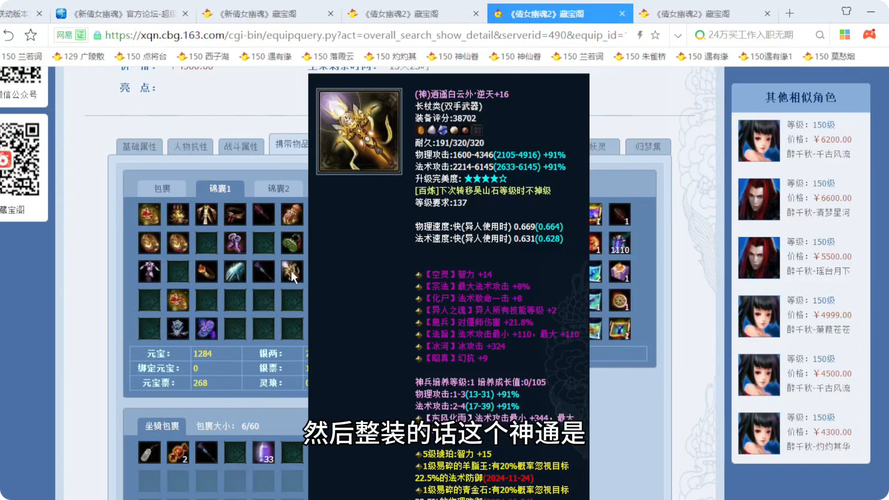Click the bookmark star inside the address bar

655,35
